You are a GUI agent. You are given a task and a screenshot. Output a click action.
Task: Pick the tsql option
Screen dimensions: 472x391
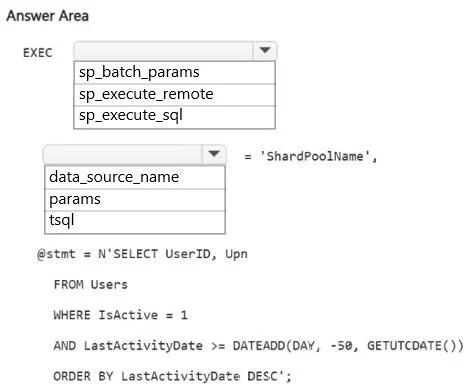(x=135, y=222)
